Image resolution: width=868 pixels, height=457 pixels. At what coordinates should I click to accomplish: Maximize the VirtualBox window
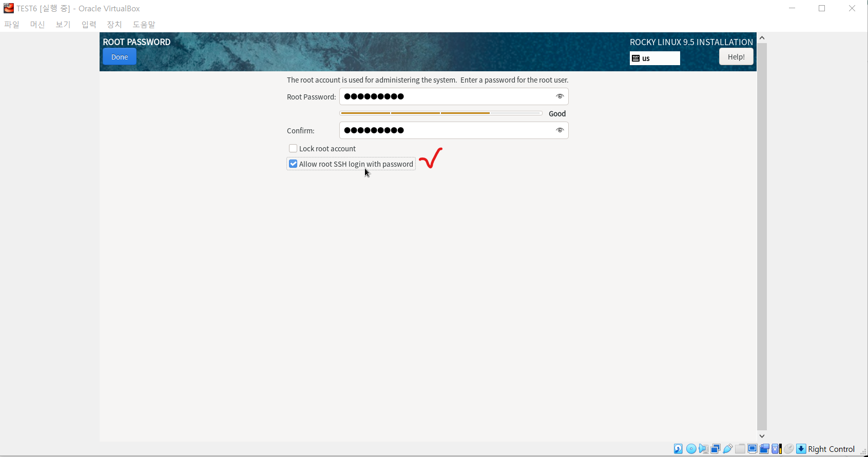[x=822, y=8]
